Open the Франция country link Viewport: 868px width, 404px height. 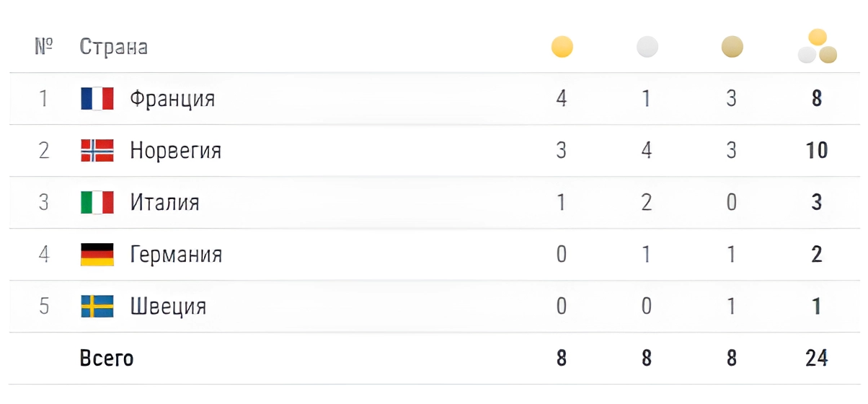(172, 99)
